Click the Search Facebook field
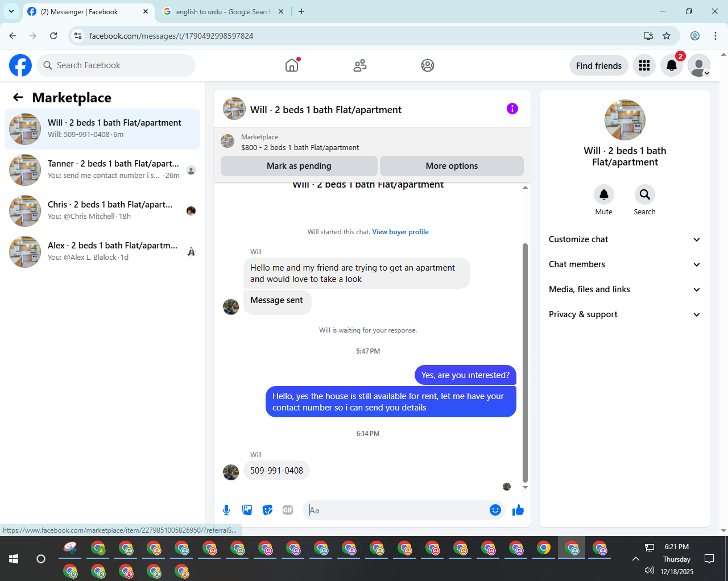728x581 pixels. pyautogui.click(x=116, y=65)
